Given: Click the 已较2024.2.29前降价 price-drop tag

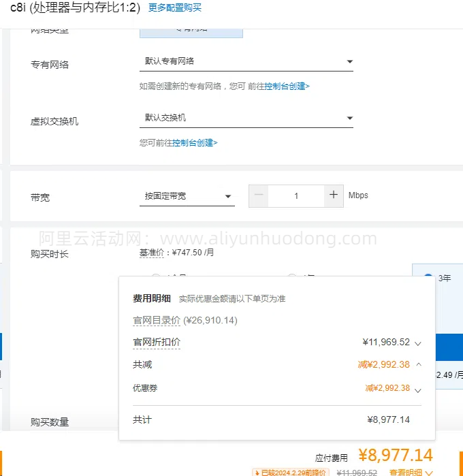Looking at the screenshot, I should 291,472.
